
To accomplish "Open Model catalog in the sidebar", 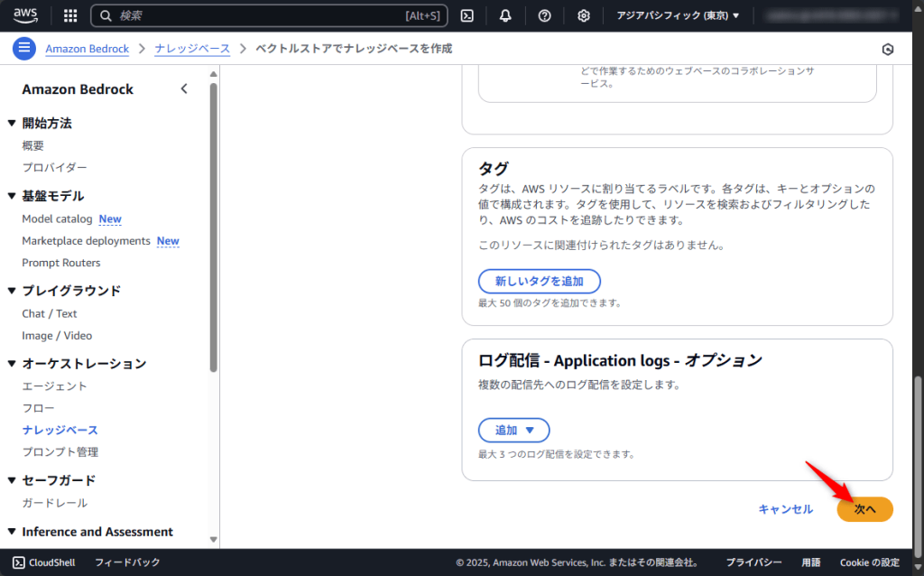I will [x=57, y=218].
